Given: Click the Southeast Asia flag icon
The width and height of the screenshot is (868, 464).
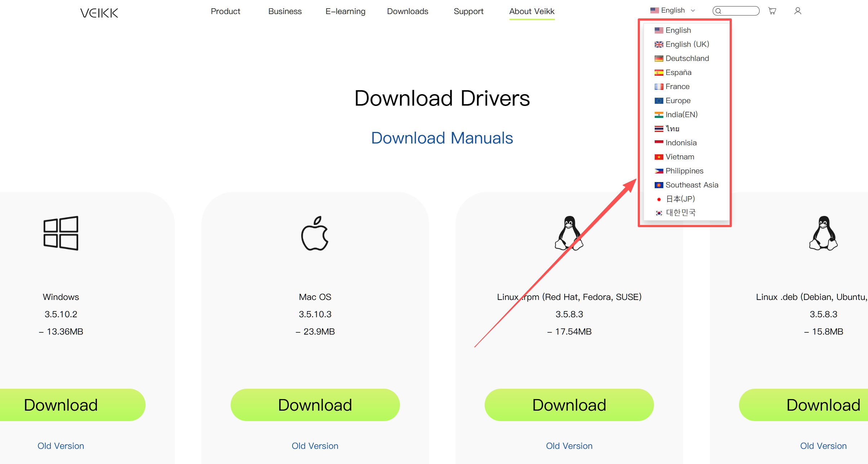Looking at the screenshot, I should (659, 185).
